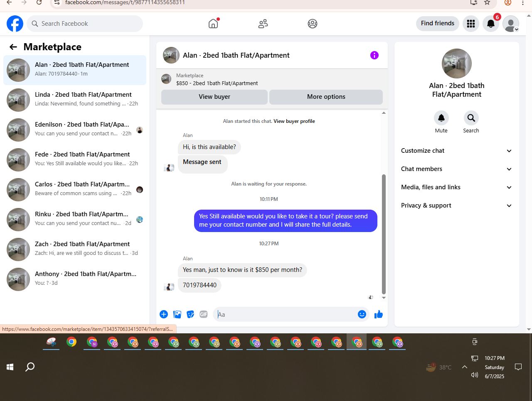
Task: Open the Linda conversation in the list
Action: pos(75,100)
